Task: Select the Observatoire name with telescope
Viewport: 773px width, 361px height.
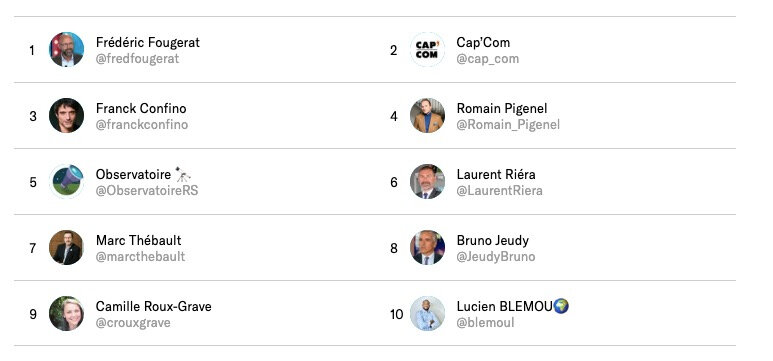Action: 143,175
